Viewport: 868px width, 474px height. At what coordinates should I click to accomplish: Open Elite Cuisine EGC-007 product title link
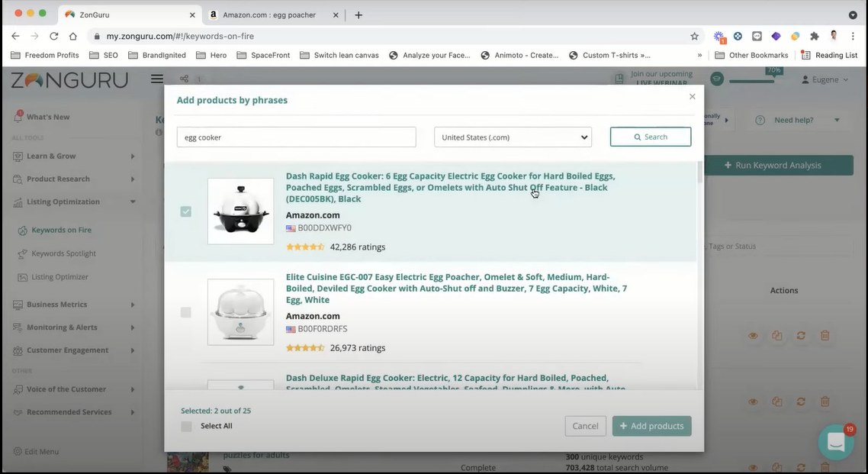[457, 288]
